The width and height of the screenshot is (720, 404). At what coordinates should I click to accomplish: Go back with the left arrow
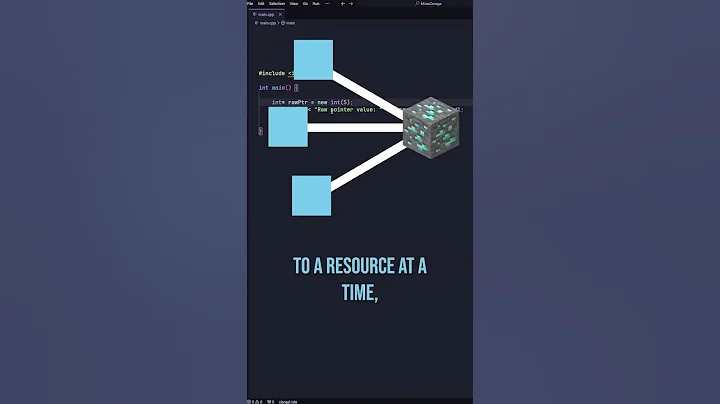pyautogui.click(x=343, y=4)
